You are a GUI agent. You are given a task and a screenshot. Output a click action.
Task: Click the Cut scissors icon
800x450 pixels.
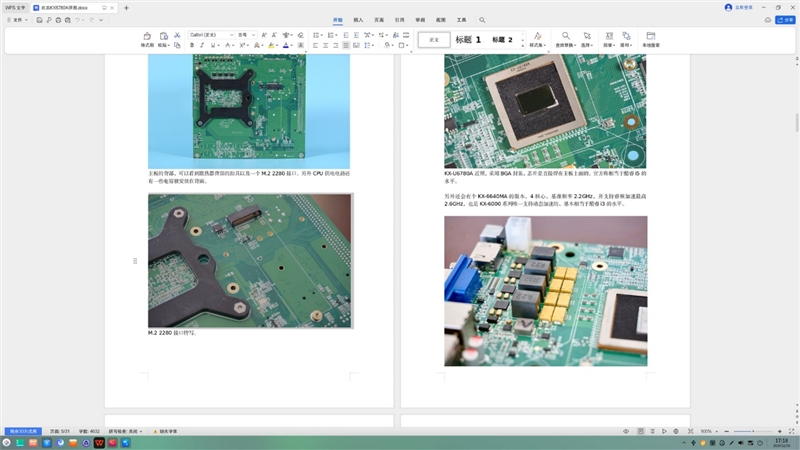pyautogui.click(x=177, y=34)
